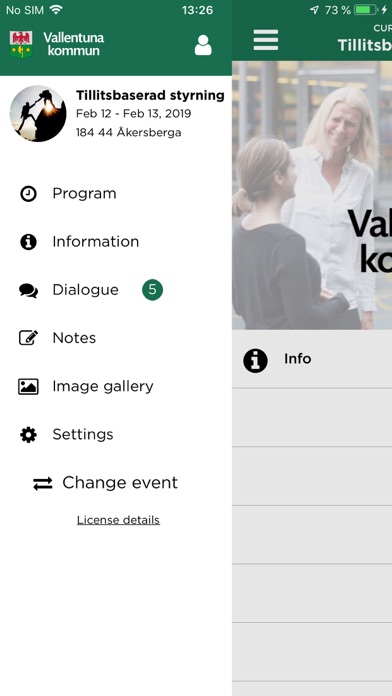Tap the user profile icon
The image size is (392, 696).
coord(203,45)
